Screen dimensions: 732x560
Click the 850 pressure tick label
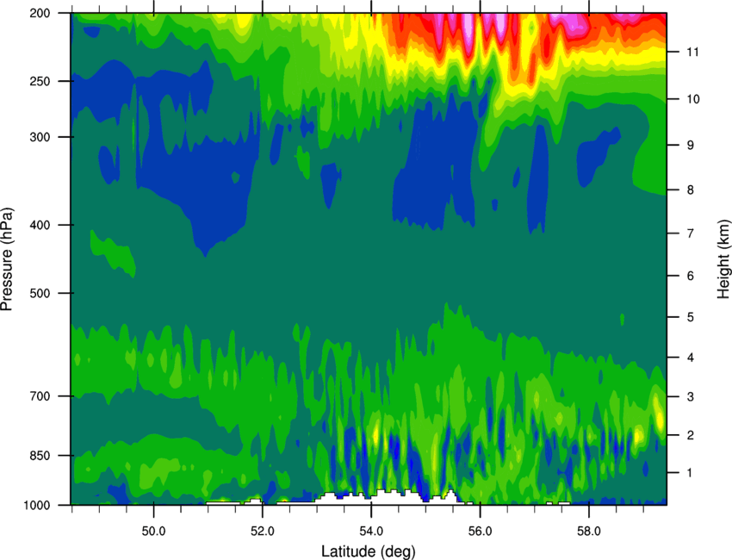40,456
